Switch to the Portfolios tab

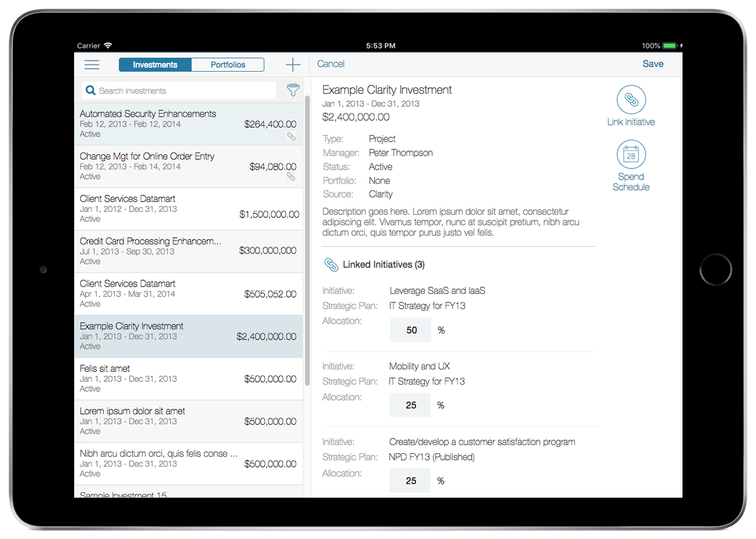pyautogui.click(x=228, y=65)
